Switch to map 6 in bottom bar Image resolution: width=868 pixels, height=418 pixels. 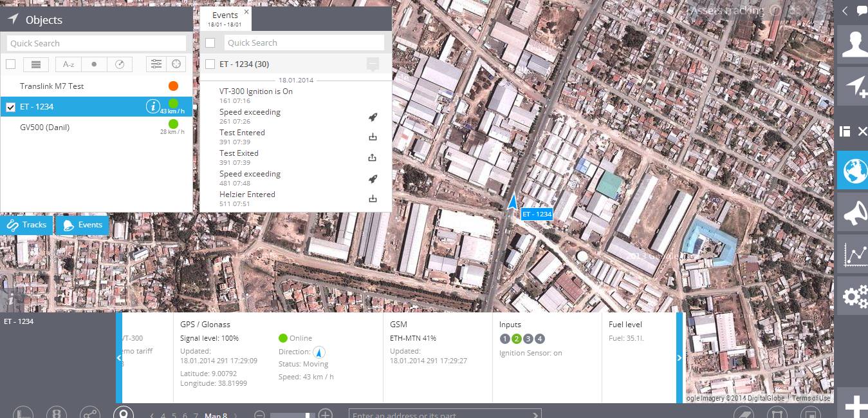coord(185,415)
